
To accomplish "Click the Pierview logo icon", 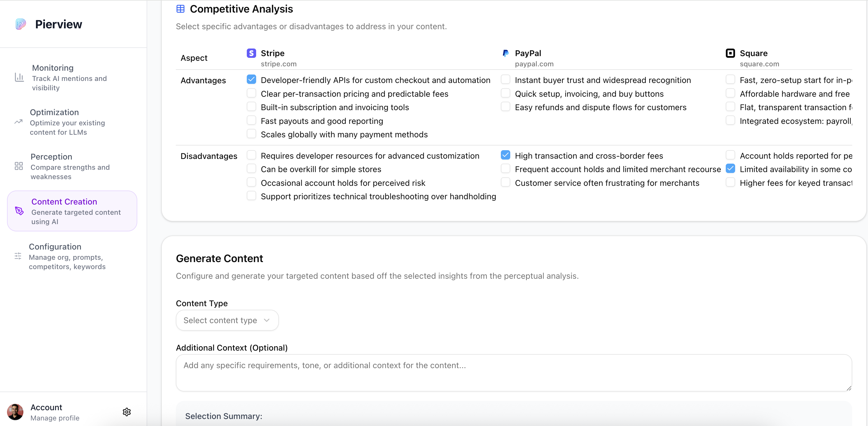I will 20,24.
